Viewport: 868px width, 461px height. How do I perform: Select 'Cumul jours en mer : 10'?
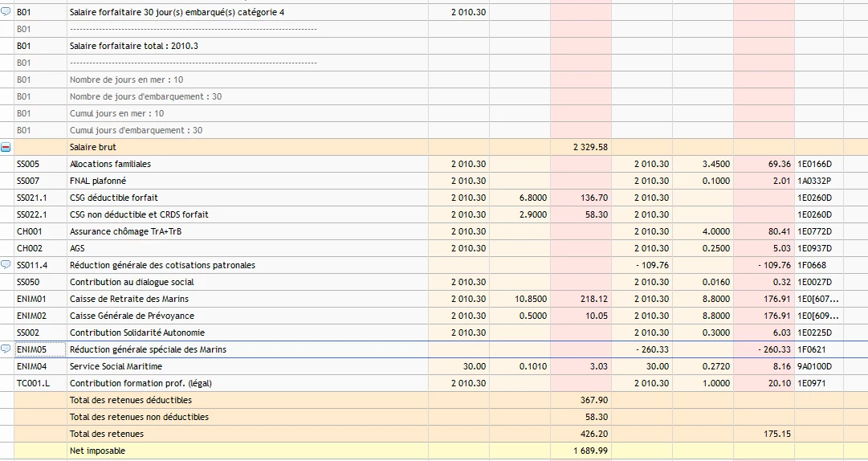[116, 113]
